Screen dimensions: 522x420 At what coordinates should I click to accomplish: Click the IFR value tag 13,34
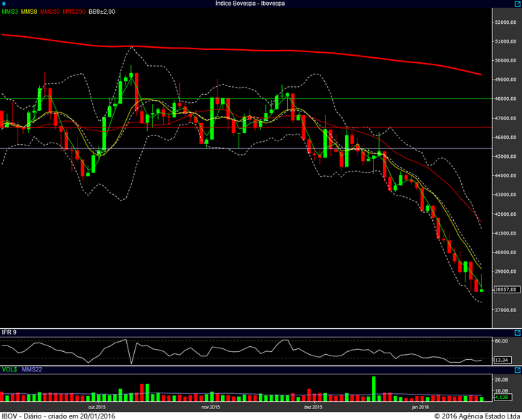502,360
